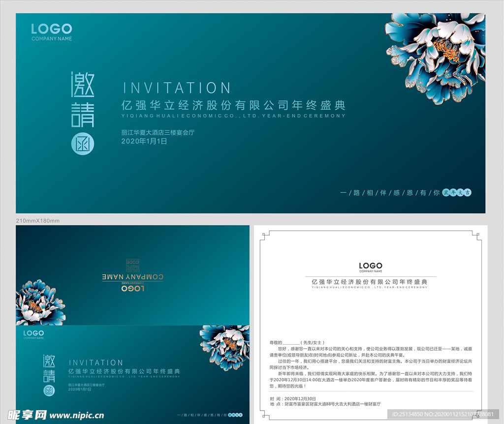Select the mirrored COMPANY NAME text on the back cover
This screenshot has height=424, width=504.
tap(133, 277)
